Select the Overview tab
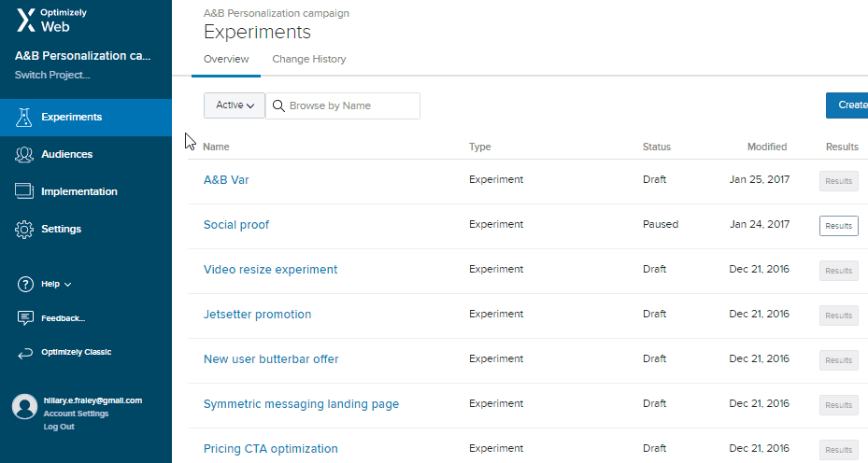Viewport: 868px width, 463px height. point(226,59)
